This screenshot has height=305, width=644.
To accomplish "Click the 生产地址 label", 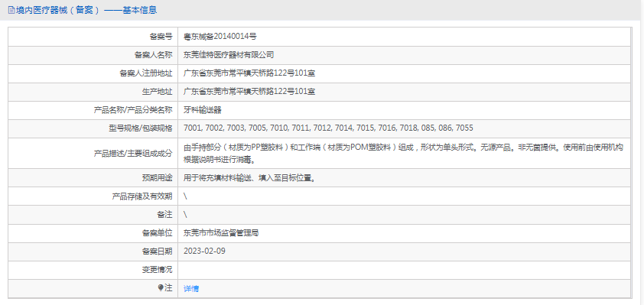I will pyautogui.click(x=158, y=92).
